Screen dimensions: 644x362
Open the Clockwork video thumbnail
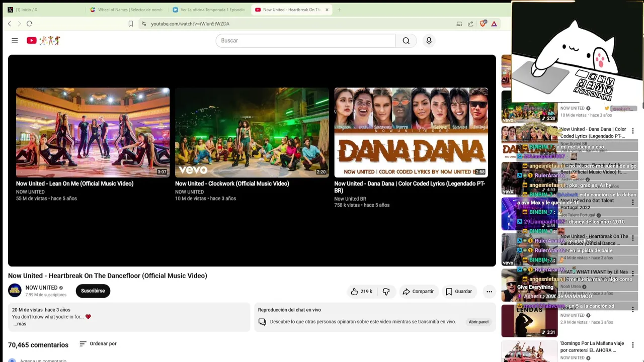(x=252, y=133)
